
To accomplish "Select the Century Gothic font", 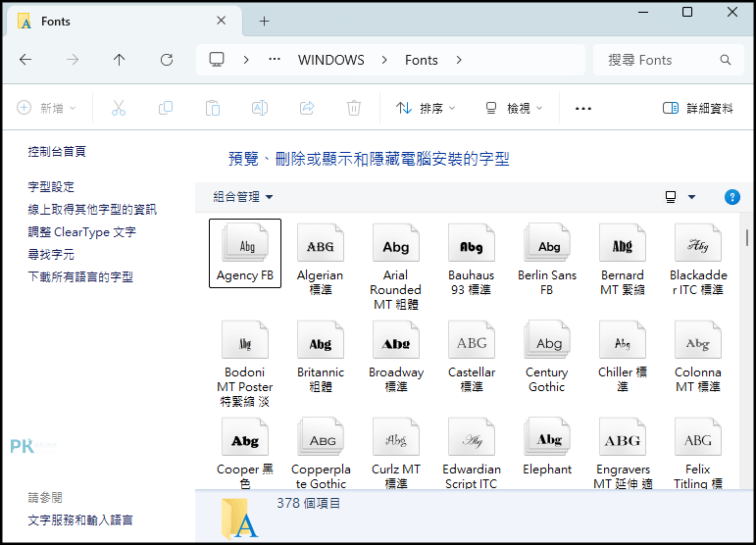I will pyautogui.click(x=547, y=358).
